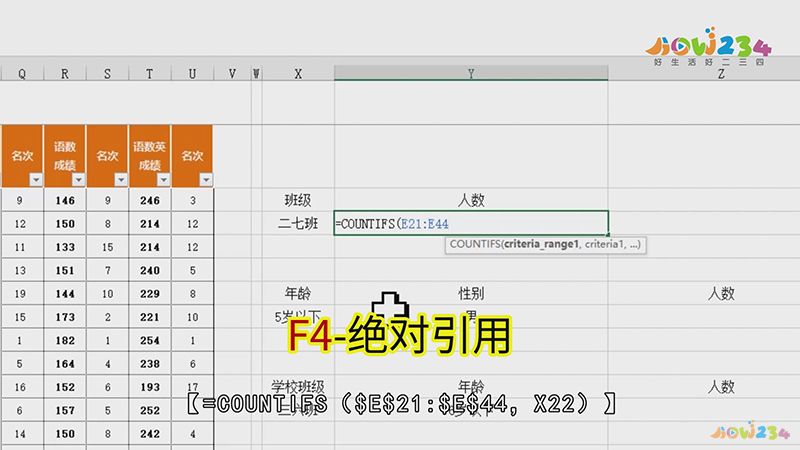This screenshot has width=800, height=450.
Task: Select cell with value 242
Action: (x=149, y=434)
